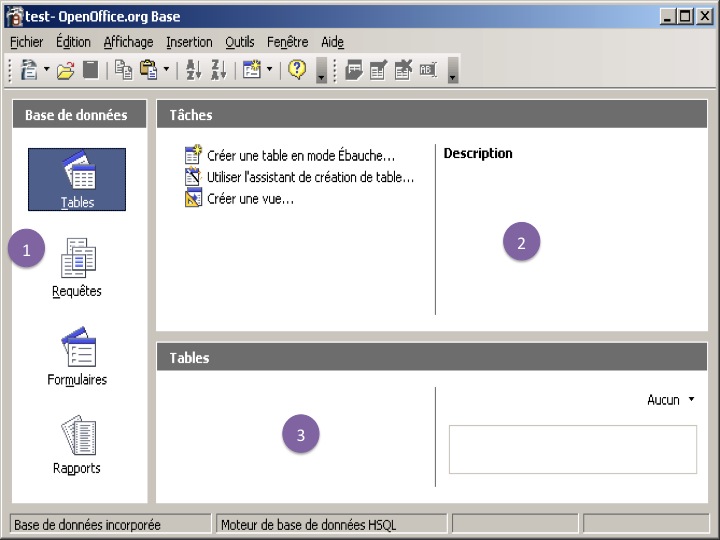Open the Fenêtre menu
Viewport: 720px width, 540px height.
coord(287,42)
